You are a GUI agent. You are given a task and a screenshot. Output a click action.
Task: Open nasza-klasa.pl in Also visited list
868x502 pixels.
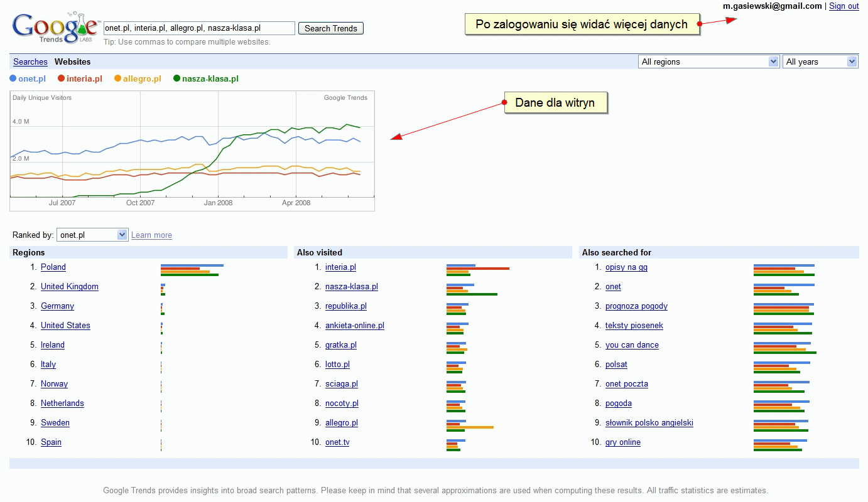(352, 286)
